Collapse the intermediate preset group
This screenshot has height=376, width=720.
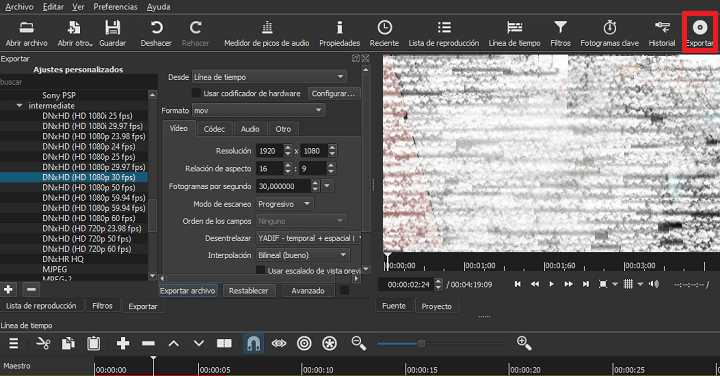click(19, 106)
